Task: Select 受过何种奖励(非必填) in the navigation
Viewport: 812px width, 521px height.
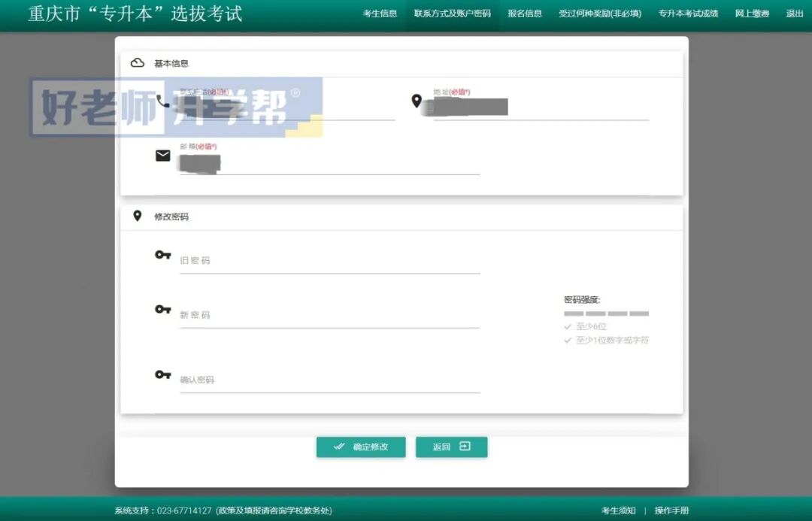Action: [601, 14]
